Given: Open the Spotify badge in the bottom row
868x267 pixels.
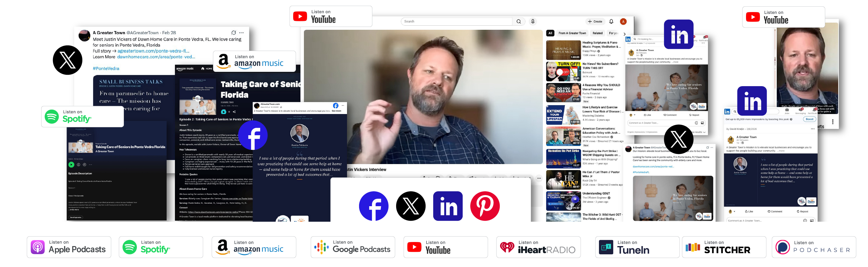Looking at the screenshot, I should point(161,247).
